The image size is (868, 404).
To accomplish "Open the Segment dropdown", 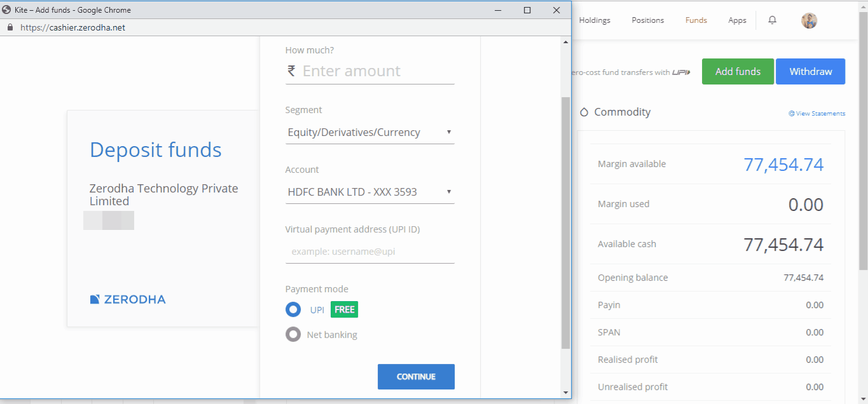I will coord(370,132).
